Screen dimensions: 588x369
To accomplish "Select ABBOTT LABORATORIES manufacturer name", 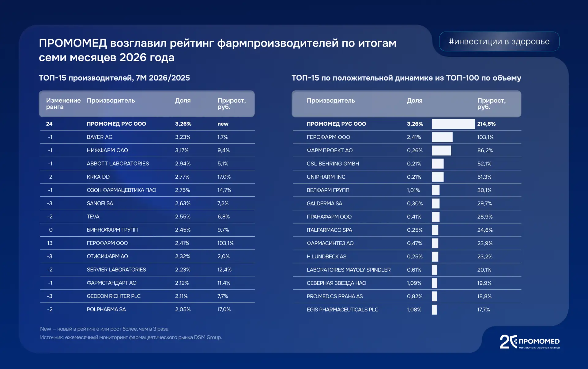I will tap(118, 164).
